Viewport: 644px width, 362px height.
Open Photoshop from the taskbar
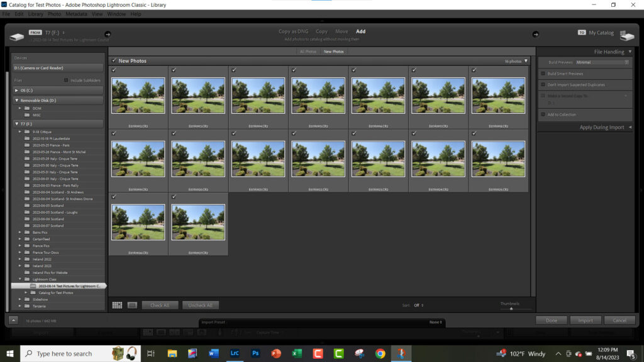[x=255, y=354]
